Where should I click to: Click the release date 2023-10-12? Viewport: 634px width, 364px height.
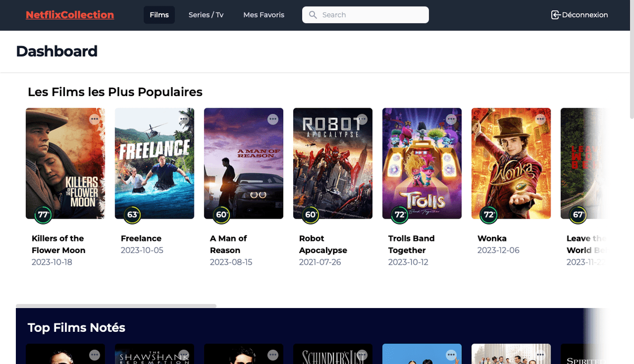[x=408, y=262]
